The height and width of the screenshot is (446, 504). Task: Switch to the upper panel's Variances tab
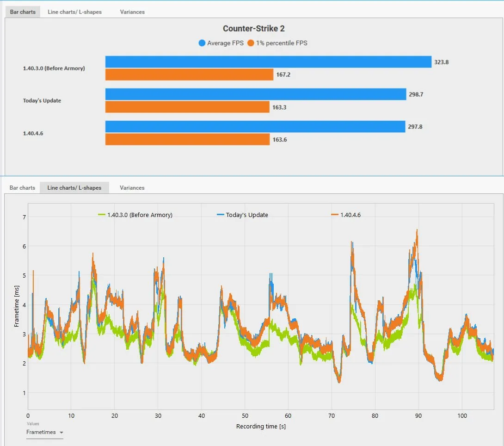coord(132,12)
